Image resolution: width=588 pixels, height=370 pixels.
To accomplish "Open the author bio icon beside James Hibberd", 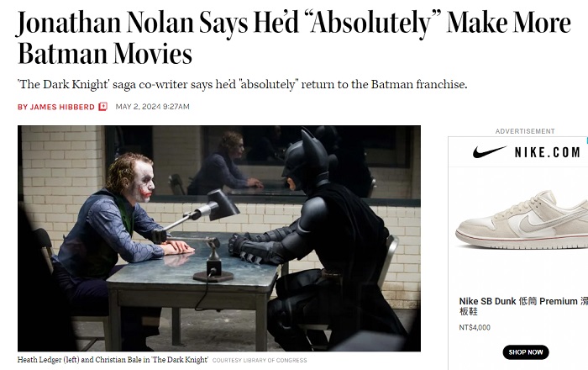I will pyautogui.click(x=102, y=107).
